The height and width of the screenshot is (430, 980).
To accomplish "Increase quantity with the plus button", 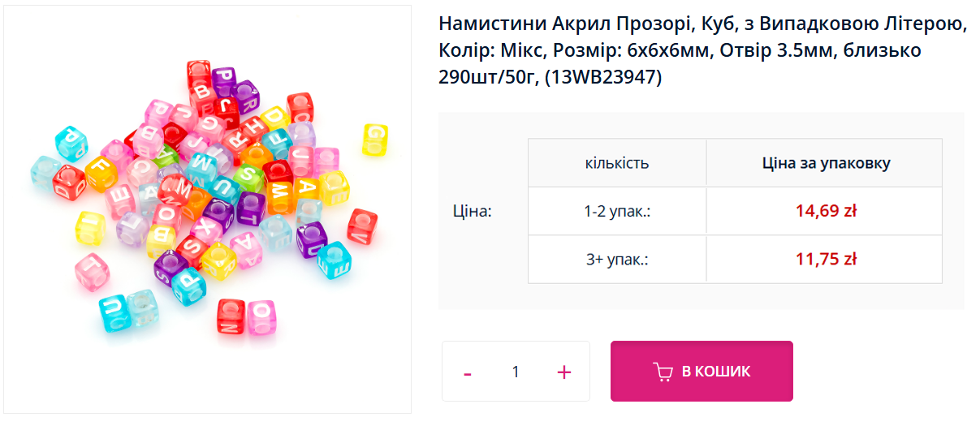I will tap(564, 372).
